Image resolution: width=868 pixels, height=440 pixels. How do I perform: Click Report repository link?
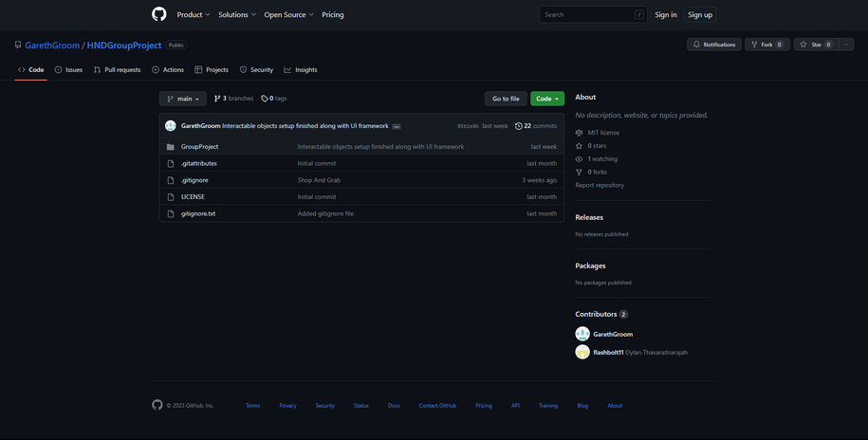point(600,186)
